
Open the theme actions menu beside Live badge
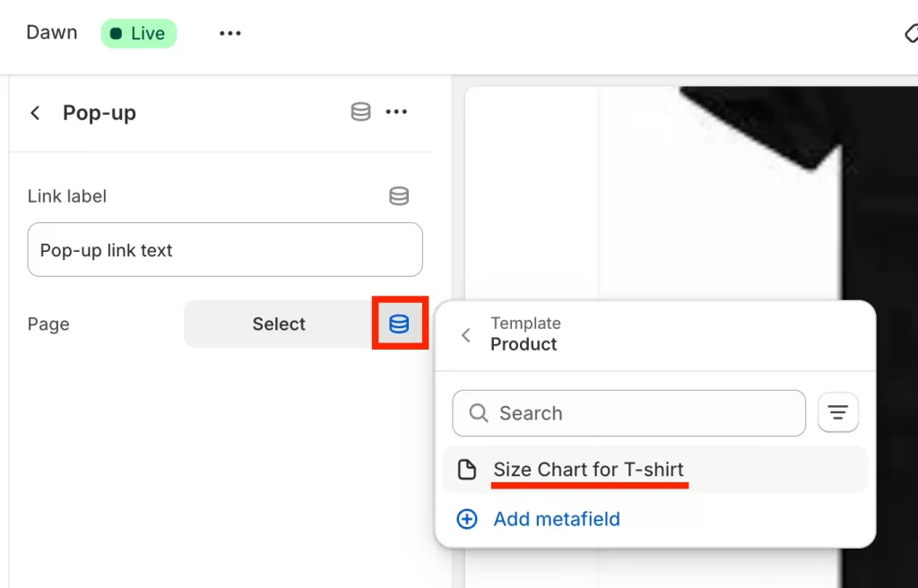coord(230,33)
